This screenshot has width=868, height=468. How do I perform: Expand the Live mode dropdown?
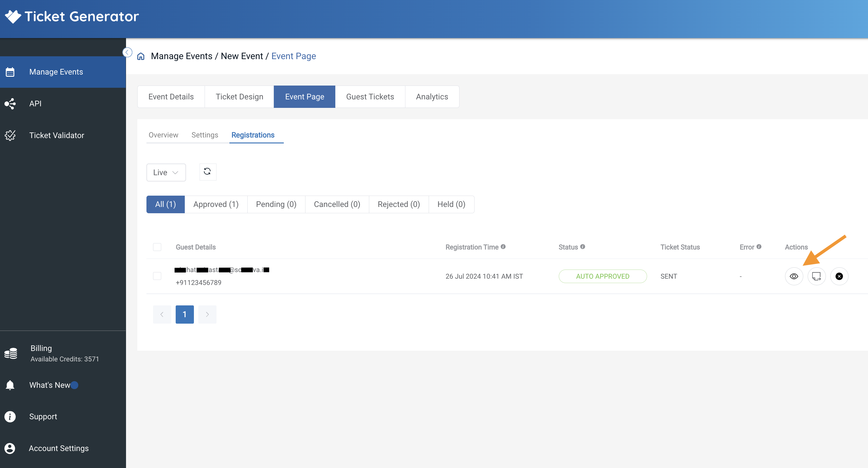pyautogui.click(x=166, y=172)
